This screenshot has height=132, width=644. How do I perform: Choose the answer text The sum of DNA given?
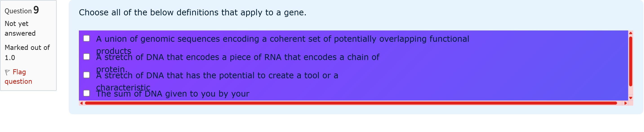[172, 94]
